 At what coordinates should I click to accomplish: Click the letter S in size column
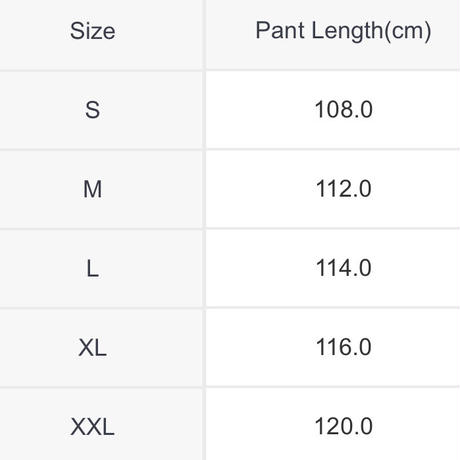(92, 110)
